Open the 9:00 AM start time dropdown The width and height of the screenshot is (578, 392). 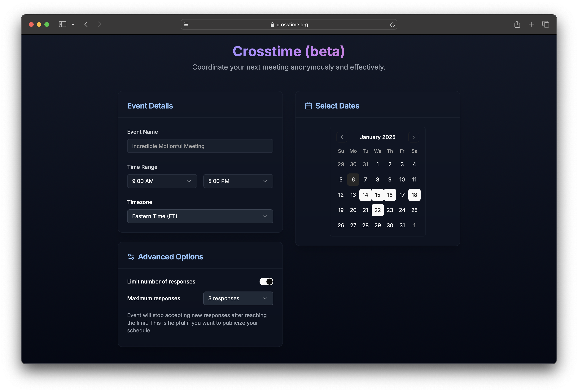(x=162, y=181)
